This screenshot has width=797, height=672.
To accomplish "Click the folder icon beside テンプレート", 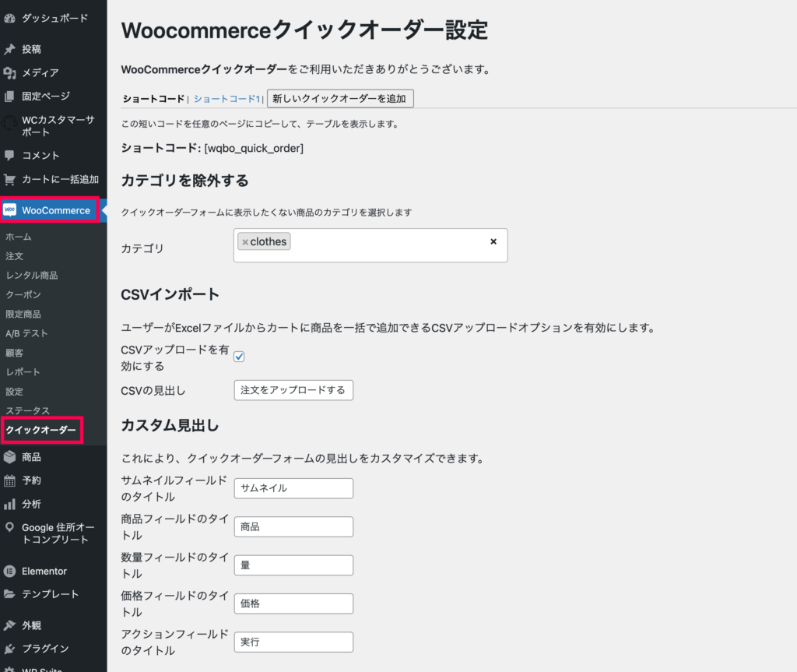I will 9,594.
